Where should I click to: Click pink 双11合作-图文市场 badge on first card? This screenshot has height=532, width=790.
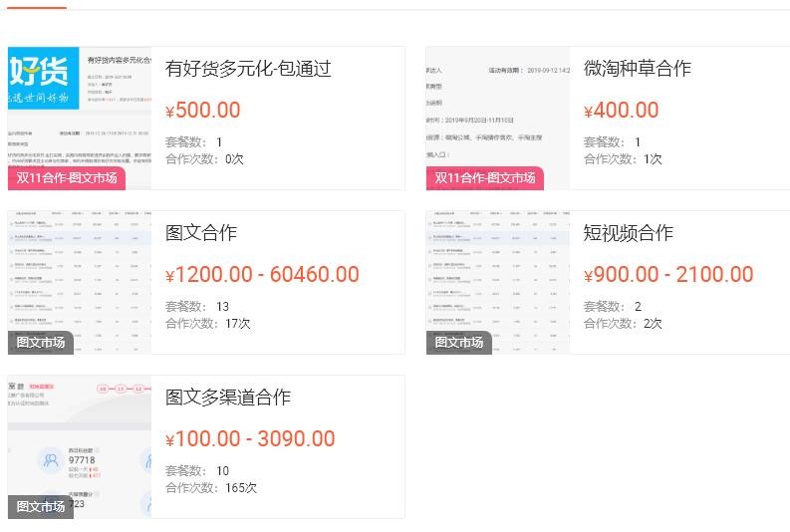(x=67, y=178)
